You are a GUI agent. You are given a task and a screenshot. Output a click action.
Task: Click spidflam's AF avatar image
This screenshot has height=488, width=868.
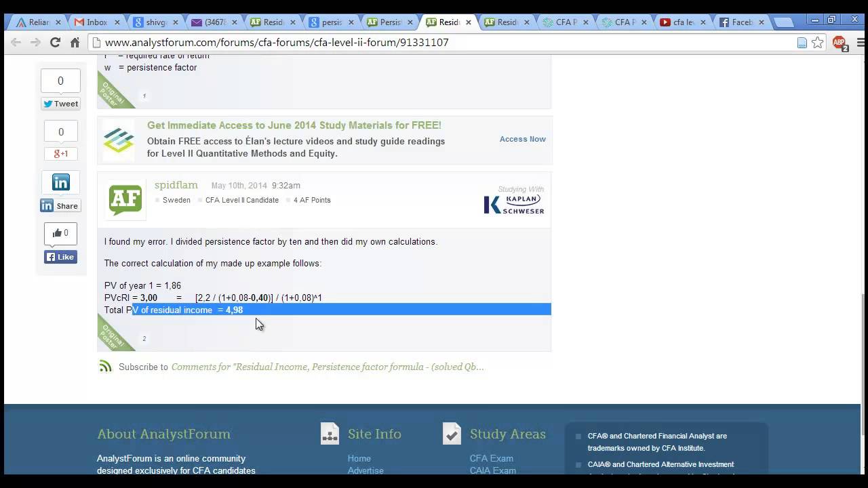click(x=125, y=199)
